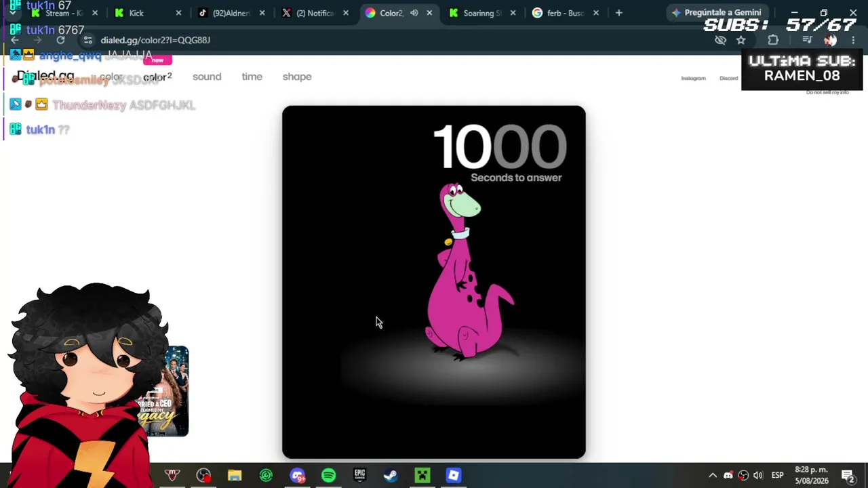Image resolution: width=868 pixels, height=488 pixels.
Task: Open the Instagram link
Action: (693, 78)
